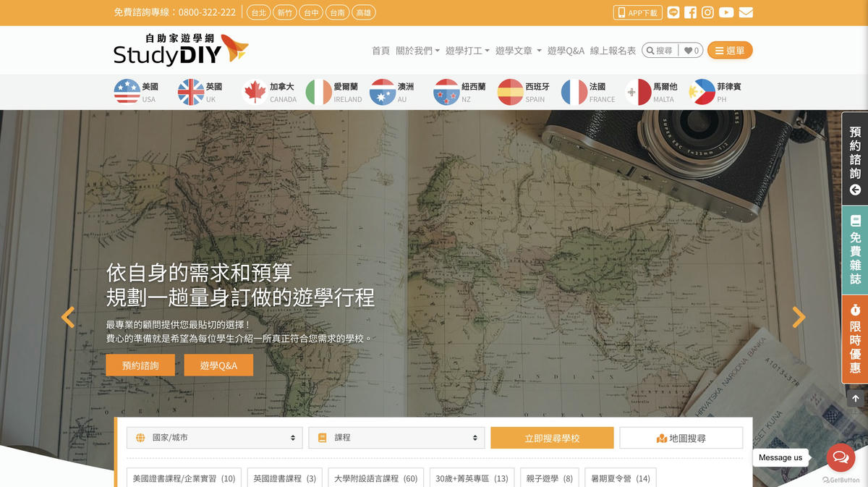The image size is (868, 487).
Task: Click the 搜尋 search field
Action: pyautogui.click(x=660, y=51)
